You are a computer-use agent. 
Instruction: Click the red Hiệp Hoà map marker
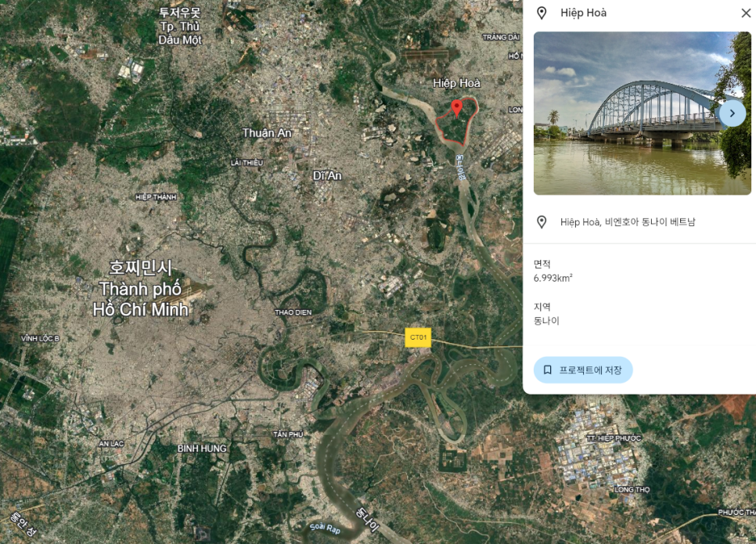(457, 108)
